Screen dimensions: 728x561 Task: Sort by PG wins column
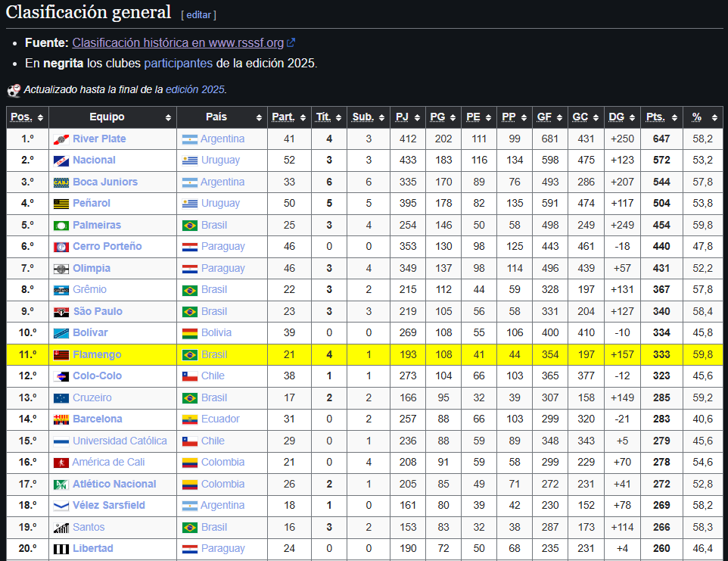pyautogui.click(x=443, y=117)
